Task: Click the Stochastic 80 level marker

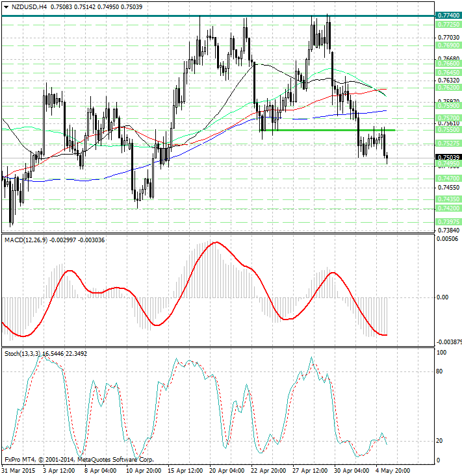Action: [x=439, y=371]
